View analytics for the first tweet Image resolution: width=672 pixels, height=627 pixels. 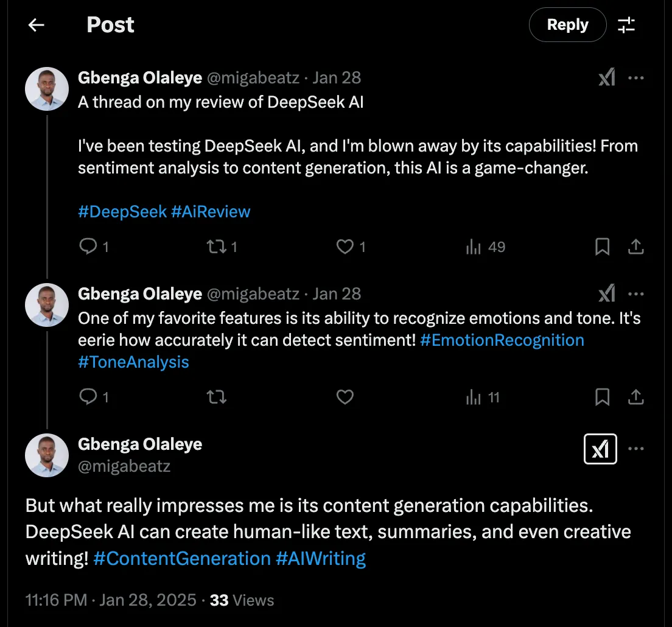click(x=474, y=247)
